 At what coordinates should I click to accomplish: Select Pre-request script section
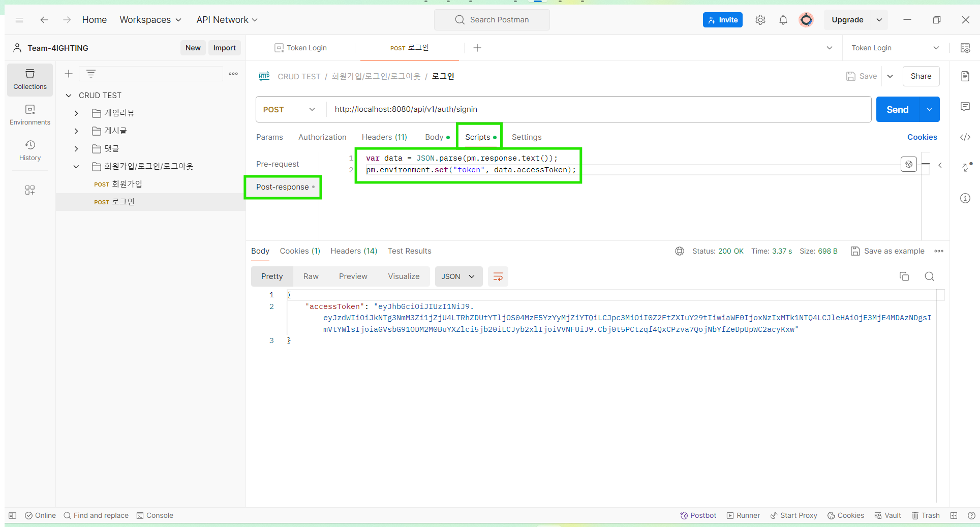(x=278, y=164)
